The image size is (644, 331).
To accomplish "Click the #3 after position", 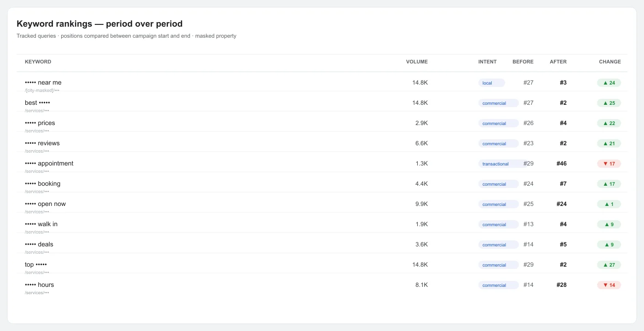I will (563, 82).
